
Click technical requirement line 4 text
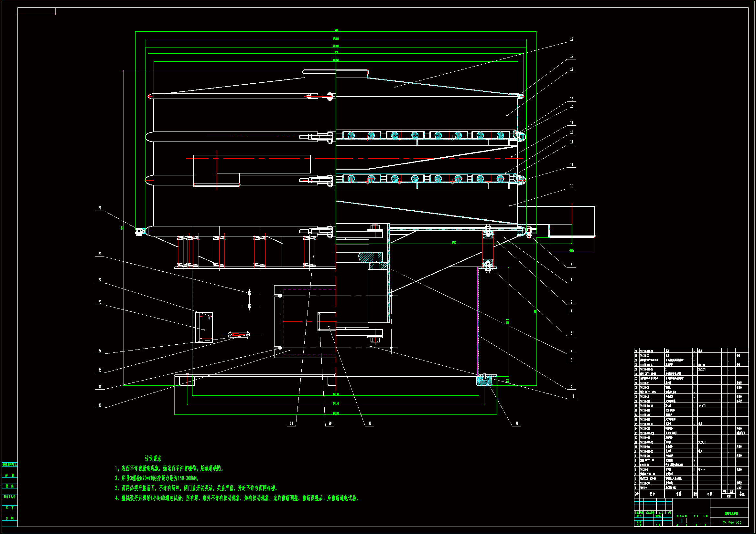[236, 498]
